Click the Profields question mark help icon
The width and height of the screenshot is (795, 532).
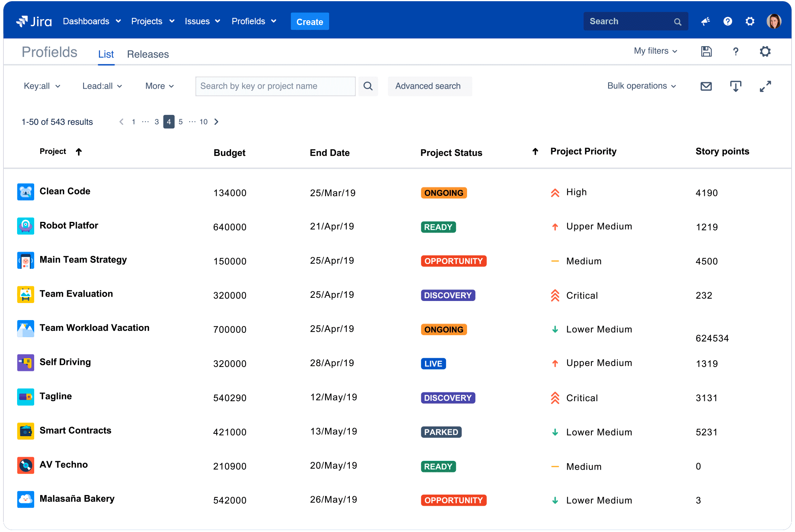point(736,51)
